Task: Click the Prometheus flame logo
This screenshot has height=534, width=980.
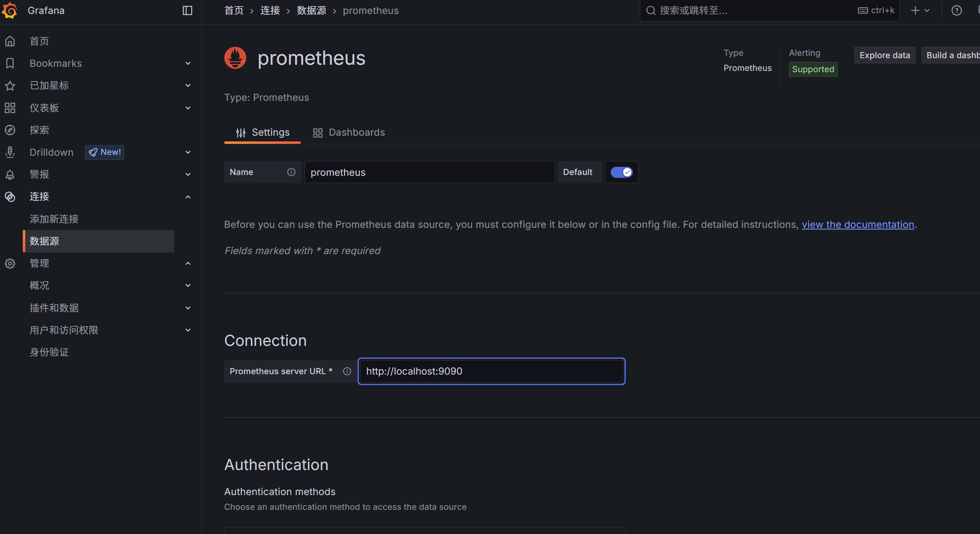Action: coord(235,58)
